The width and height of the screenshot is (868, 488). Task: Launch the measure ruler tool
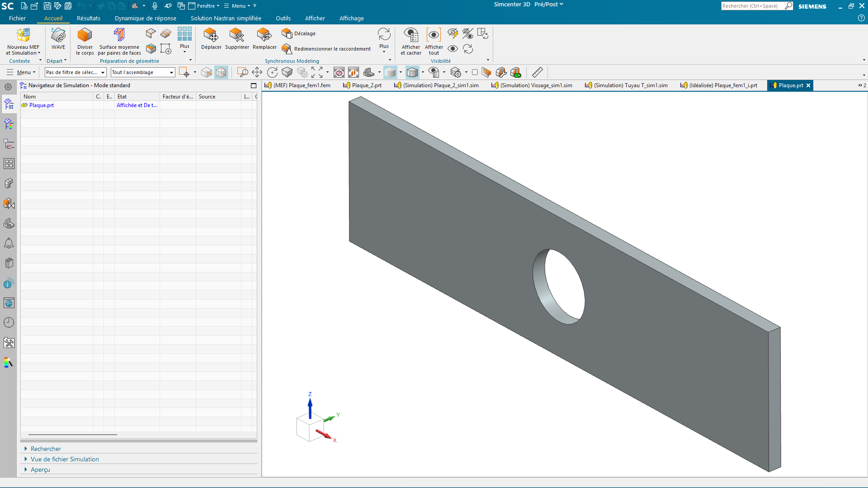click(537, 72)
